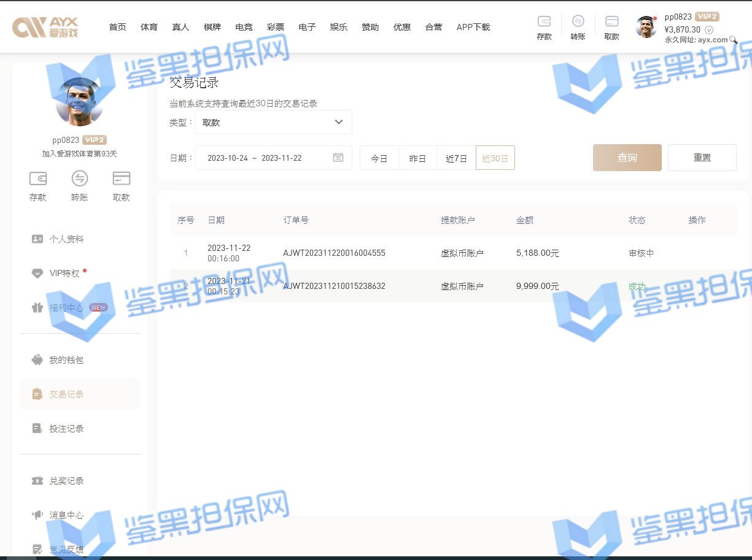Expand the balance arrow next to ¥3,870.30
This screenshot has width=752, height=560.
click(709, 29)
